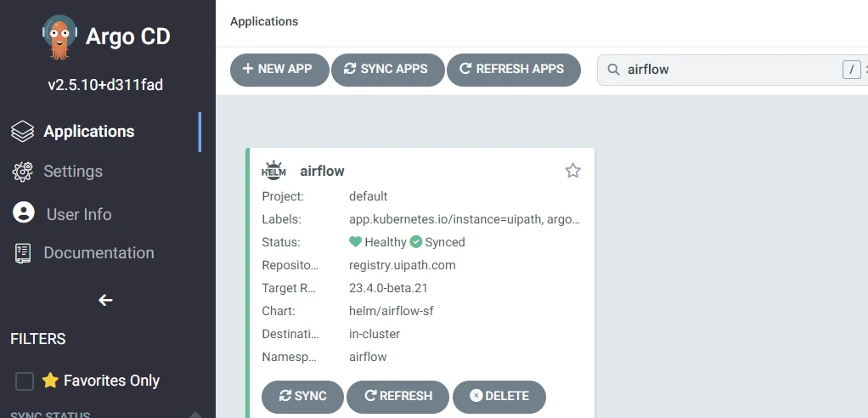Click the repository value registry.uipath.com
Image resolution: width=868 pixels, height=418 pixels.
click(x=403, y=265)
